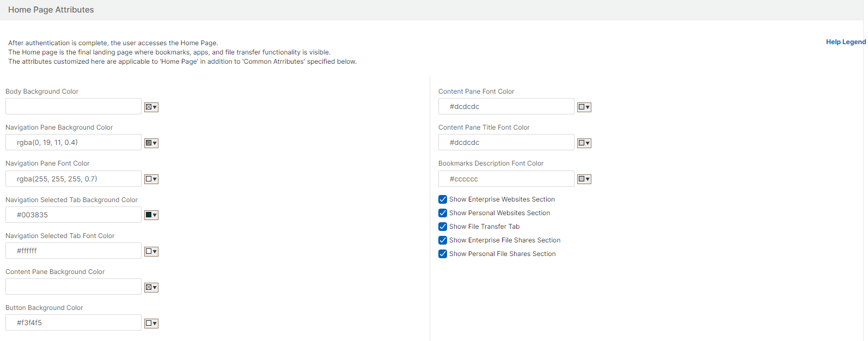Uncheck Show Personal Websites Section
This screenshot has width=868, height=341.
[443, 213]
